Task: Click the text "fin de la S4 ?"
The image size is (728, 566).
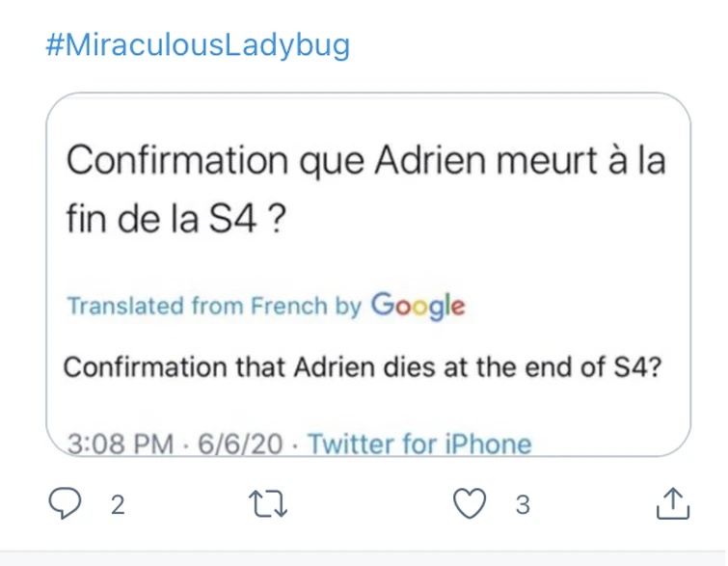Action: (174, 218)
